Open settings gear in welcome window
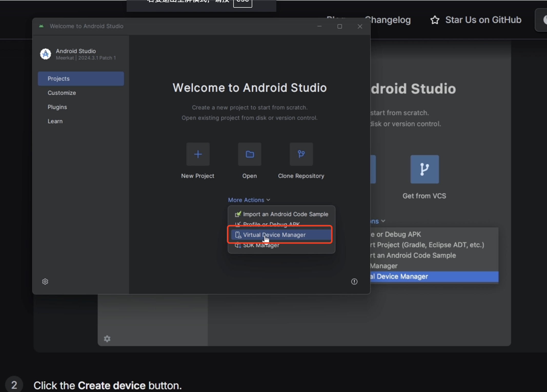Image resolution: width=547 pixels, height=392 pixels. pos(45,282)
